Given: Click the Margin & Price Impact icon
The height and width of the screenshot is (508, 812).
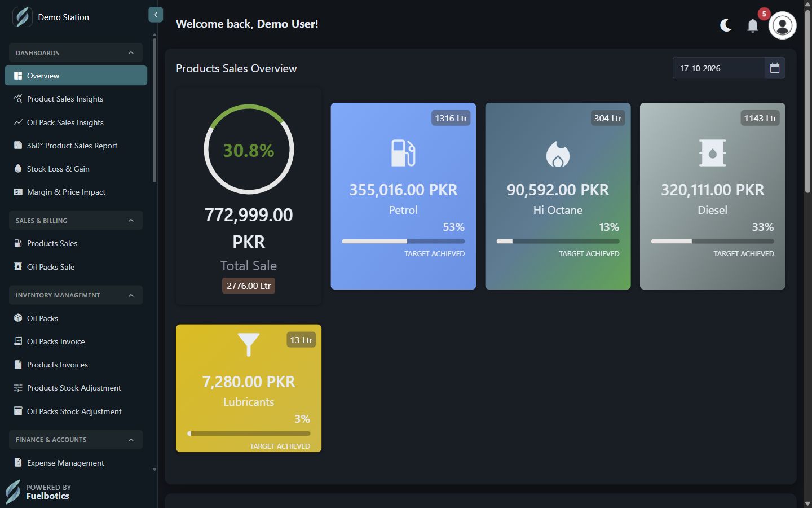Looking at the screenshot, I should pos(18,192).
